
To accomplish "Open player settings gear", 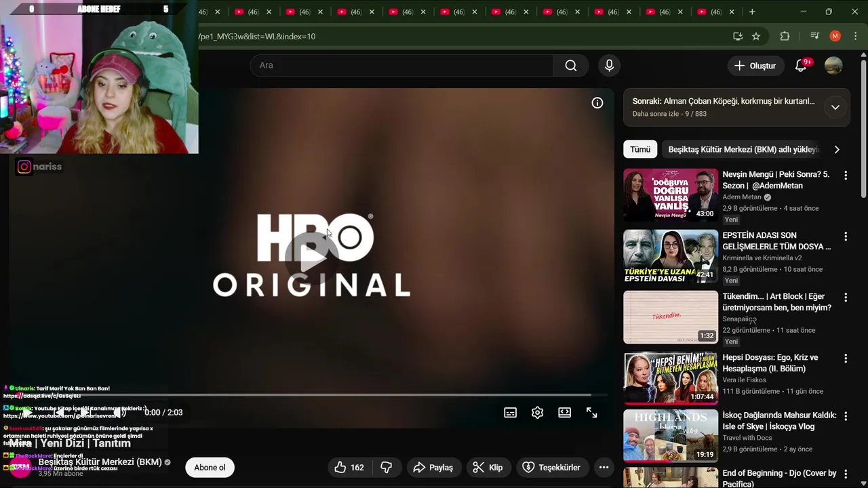I will [x=537, y=412].
